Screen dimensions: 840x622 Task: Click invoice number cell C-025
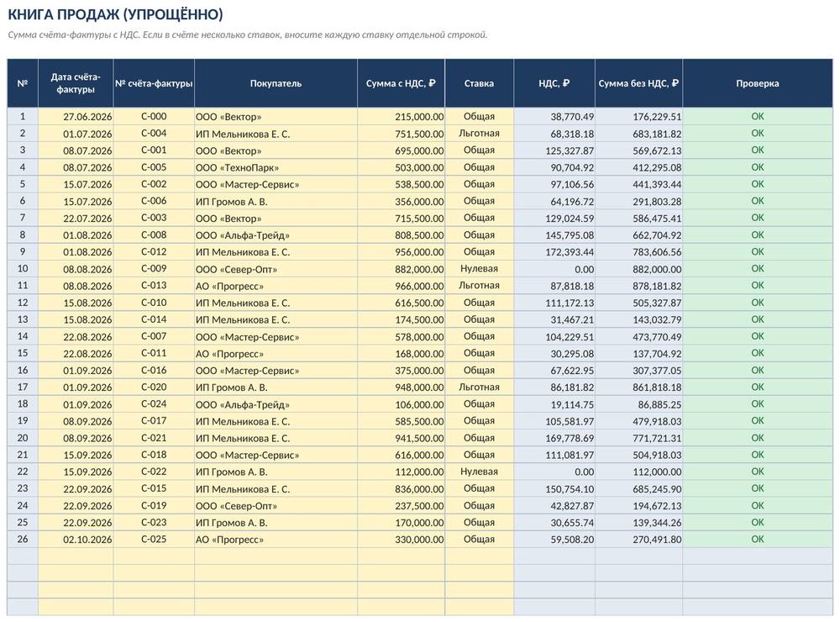[x=154, y=540]
